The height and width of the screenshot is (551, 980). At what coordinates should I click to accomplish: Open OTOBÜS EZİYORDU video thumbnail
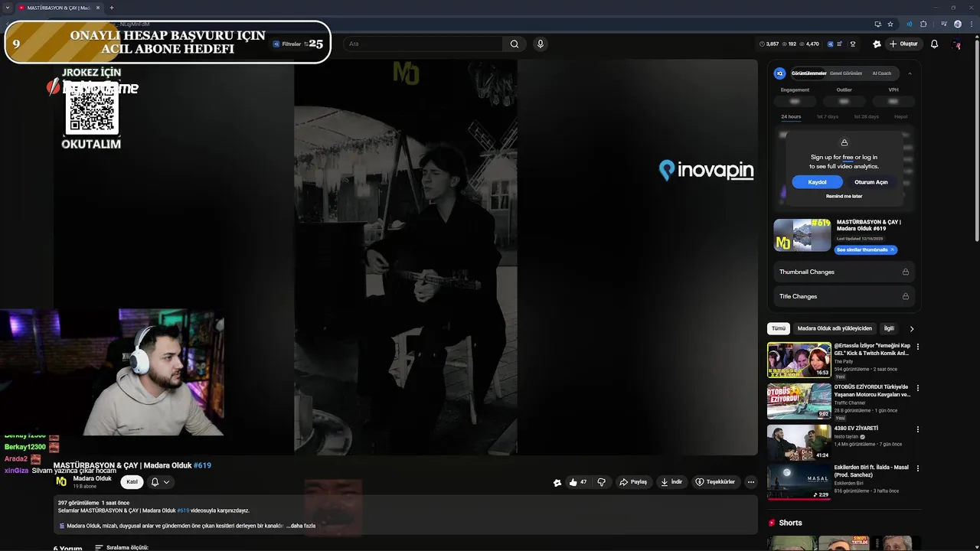799,401
